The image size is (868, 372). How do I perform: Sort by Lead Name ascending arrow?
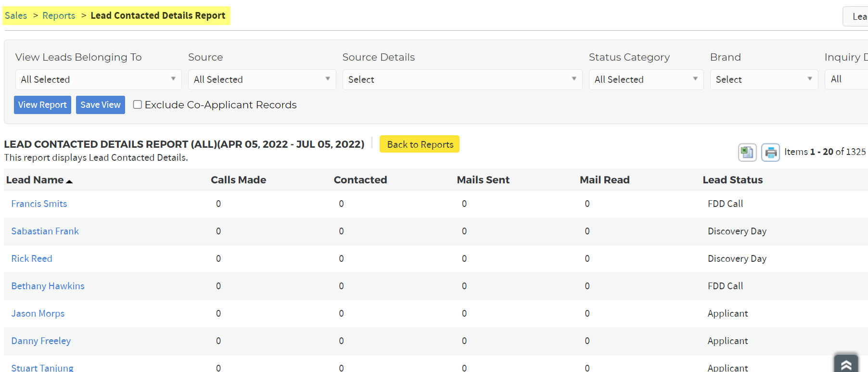[x=69, y=181]
